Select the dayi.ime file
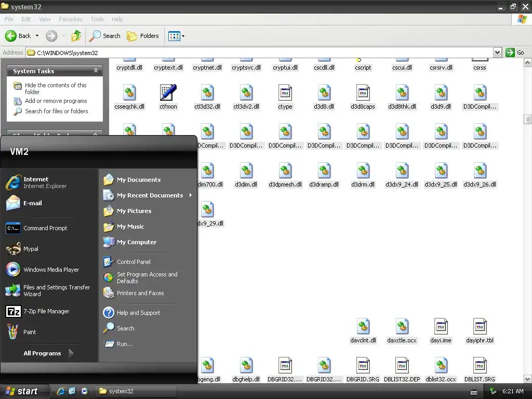The height and width of the screenshot is (399, 532). (x=441, y=331)
